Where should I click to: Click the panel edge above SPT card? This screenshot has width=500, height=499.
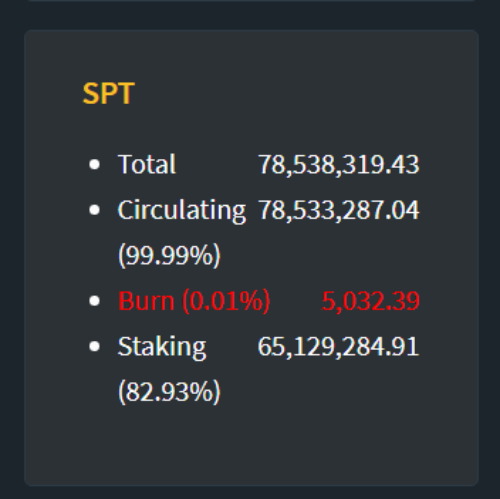(252, 1)
